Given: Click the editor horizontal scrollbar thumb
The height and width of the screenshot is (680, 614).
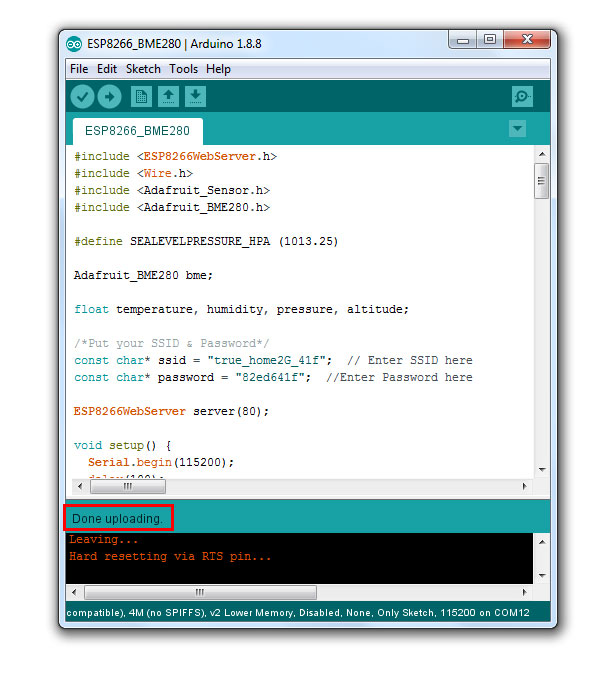Looking at the screenshot, I should [x=127, y=487].
